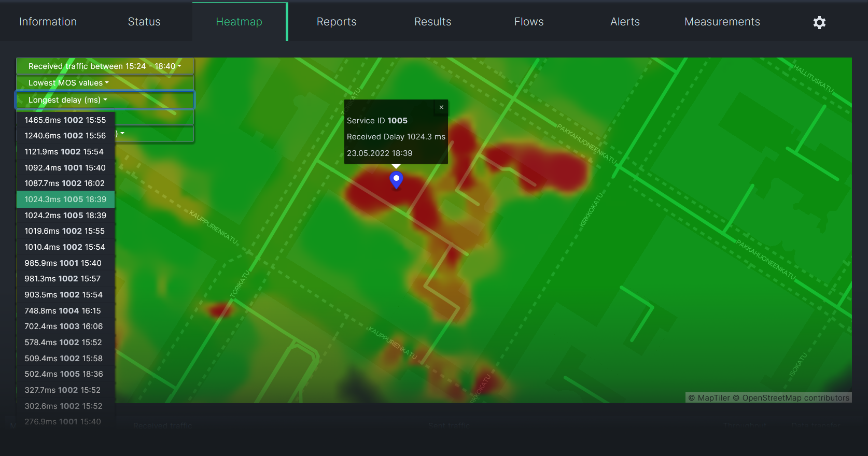Choose the 1092.4ms 1001 16:40 delay entry
This screenshot has width=868, height=456.
(65, 168)
